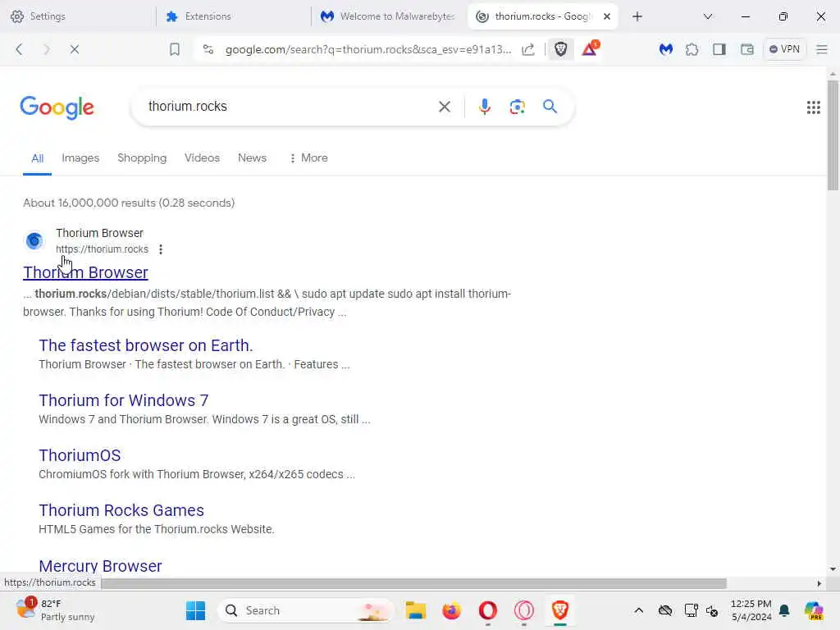Click the notification bell icon
The height and width of the screenshot is (630, 840).
[x=784, y=610]
